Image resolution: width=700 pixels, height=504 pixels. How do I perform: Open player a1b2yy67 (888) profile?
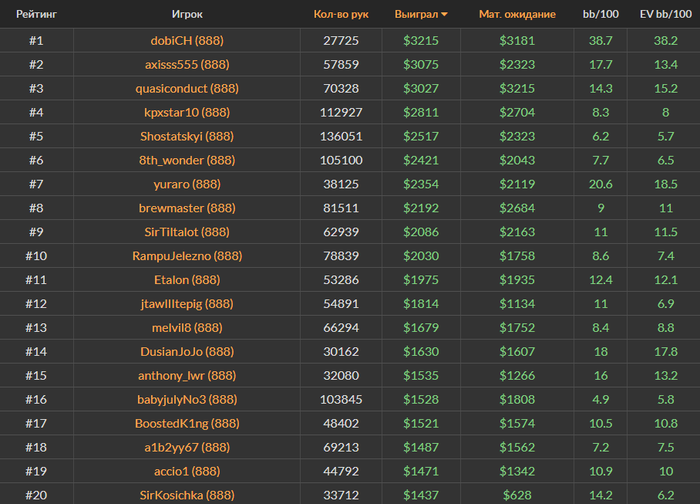coord(187,448)
